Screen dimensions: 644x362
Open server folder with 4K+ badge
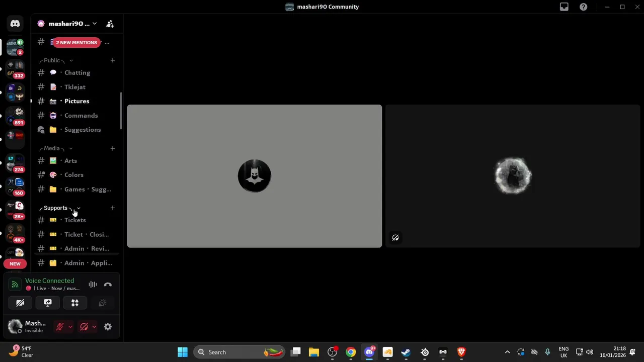(x=15, y=234)
